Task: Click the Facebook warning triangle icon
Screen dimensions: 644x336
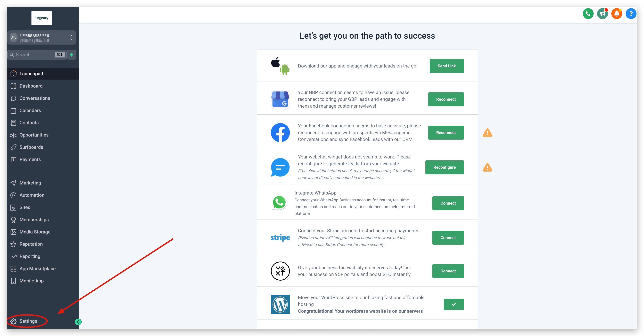Action: click(x=487, y=133)
